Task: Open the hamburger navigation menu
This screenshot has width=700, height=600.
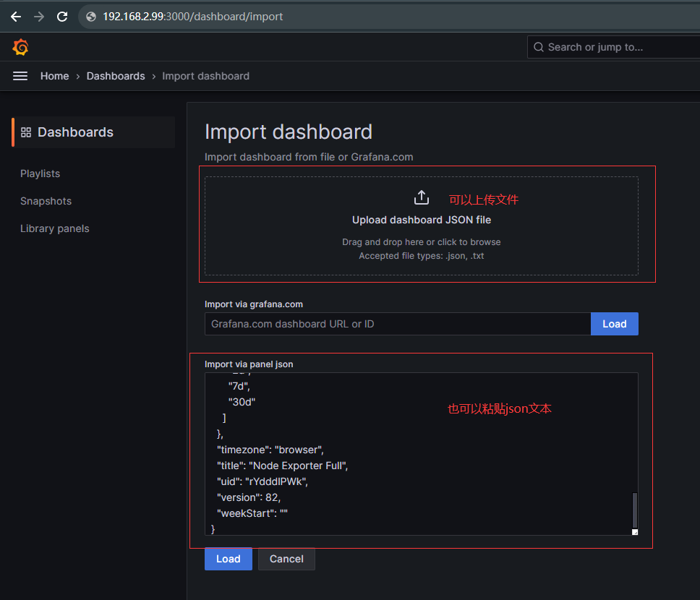Action: (x=20, y=76)
